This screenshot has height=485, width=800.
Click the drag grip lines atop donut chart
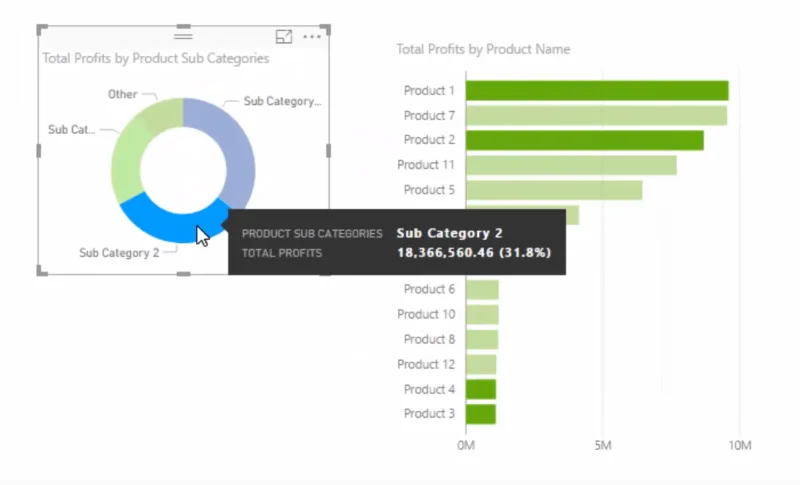183,36
